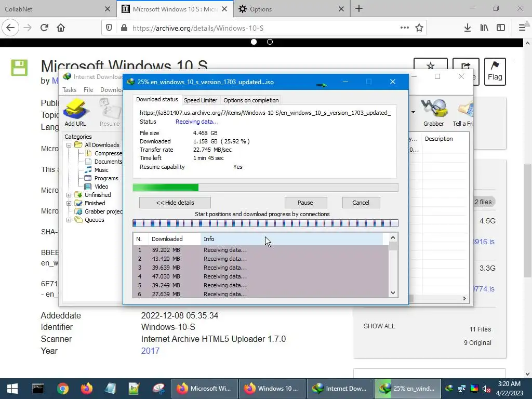Go to Firefox home page icon
Viewport: 532px width, 399px height.
click(61, 28)
